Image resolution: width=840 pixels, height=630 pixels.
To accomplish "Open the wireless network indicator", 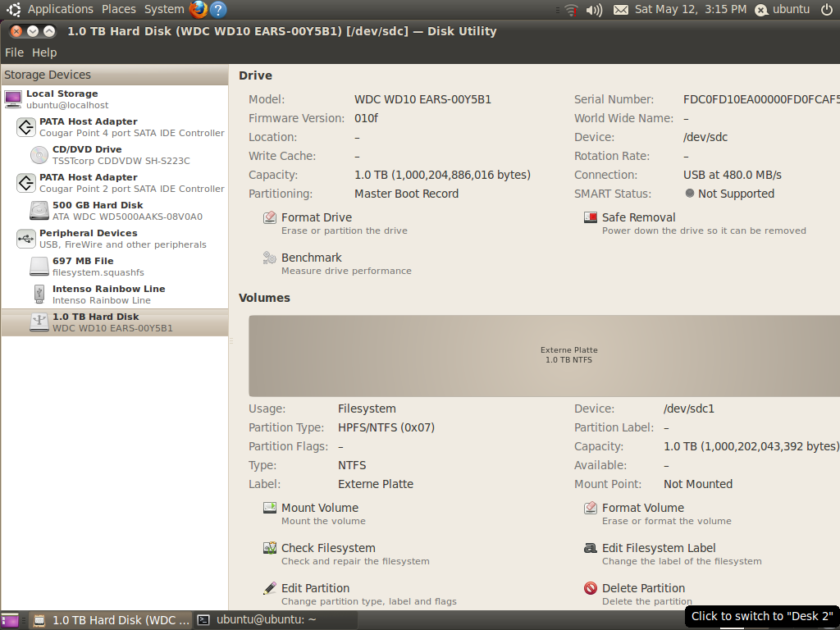I will coord(571,10).
